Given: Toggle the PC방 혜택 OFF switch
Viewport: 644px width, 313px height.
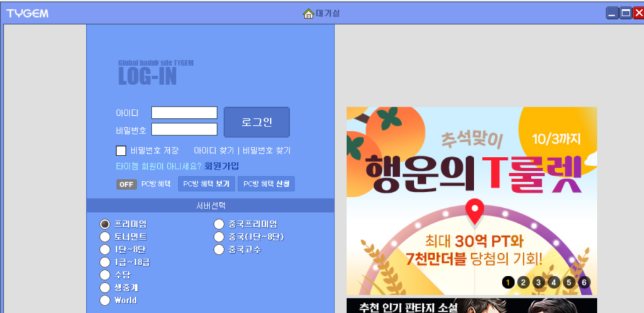Looking at the screenshot, I should (x=126, y=185).
